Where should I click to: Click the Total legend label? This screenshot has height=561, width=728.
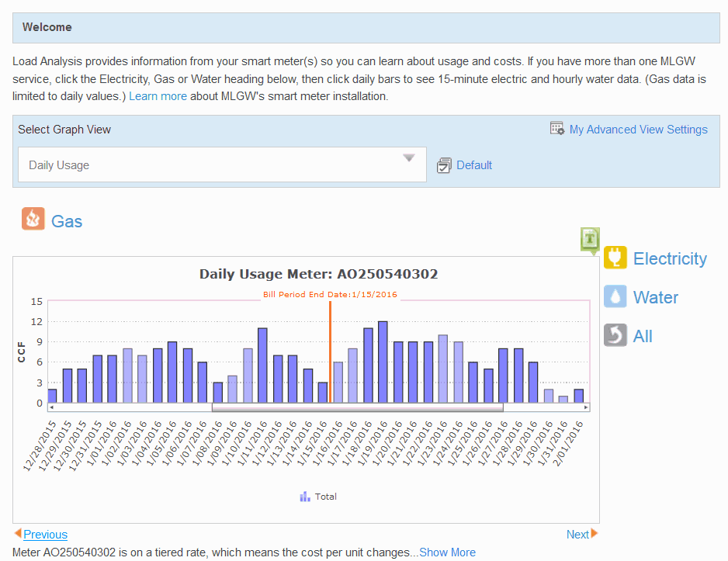point(325,497)
